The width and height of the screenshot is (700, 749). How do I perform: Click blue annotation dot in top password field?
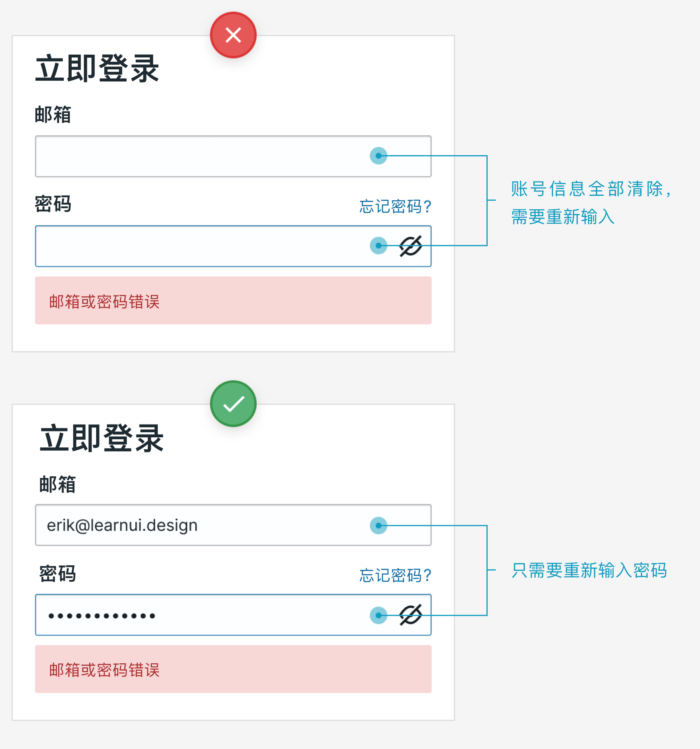tap(379, 246)
